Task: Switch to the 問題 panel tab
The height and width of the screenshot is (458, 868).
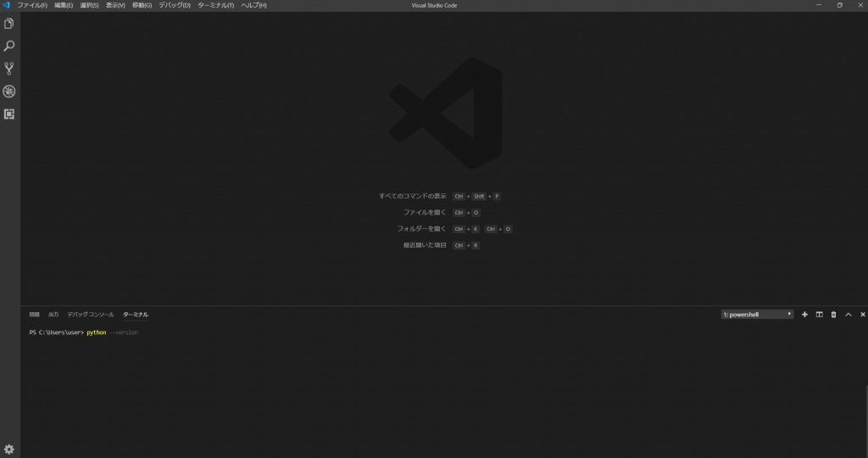Action: [x=34, y=315]
